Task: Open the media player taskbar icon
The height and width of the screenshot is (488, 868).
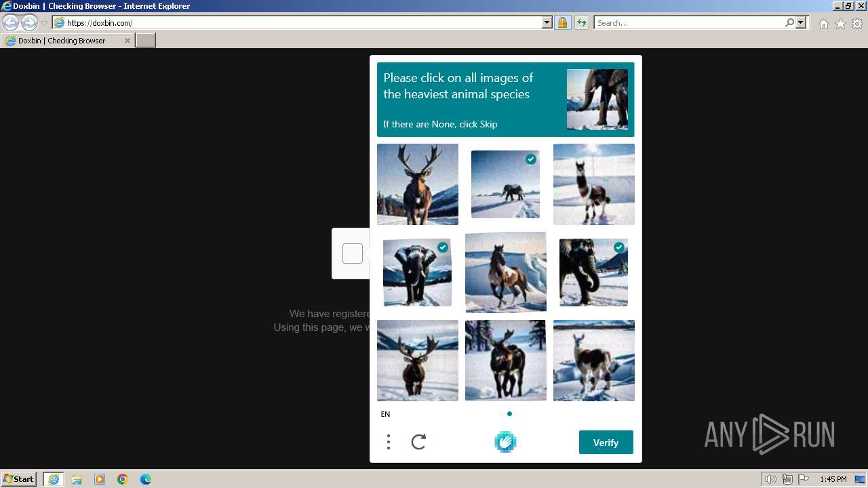Action: pyautogui.click(x=100, y=479)
